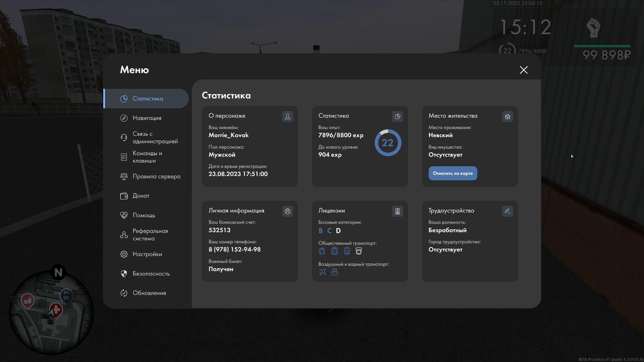Select Команды и клавиши in sidebar
The image size is (644, 362).
(x=147, y=157)
